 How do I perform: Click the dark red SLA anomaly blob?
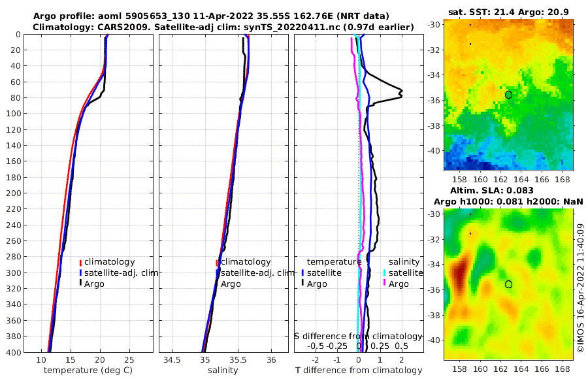tap(461, 273)
